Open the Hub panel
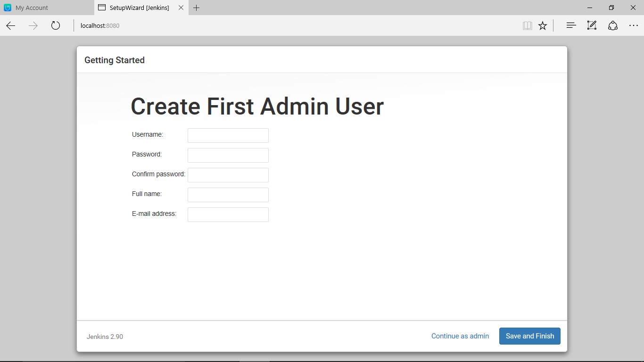The image size is (644, 362). point(570,25)
